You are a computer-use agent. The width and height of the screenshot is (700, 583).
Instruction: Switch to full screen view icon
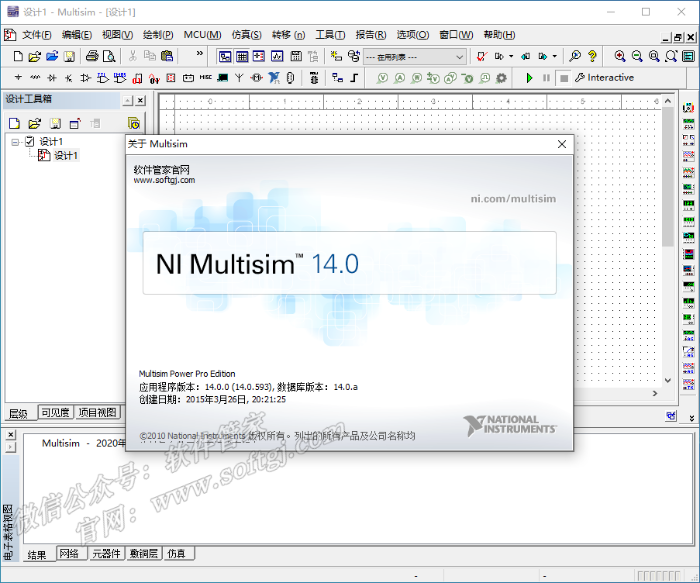688,56
